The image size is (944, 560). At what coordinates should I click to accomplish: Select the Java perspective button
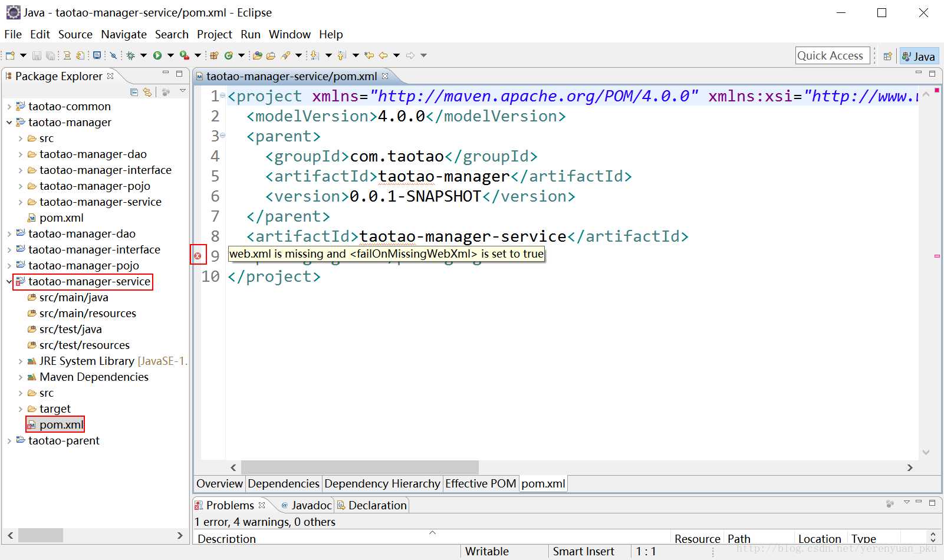coord(919,57)
